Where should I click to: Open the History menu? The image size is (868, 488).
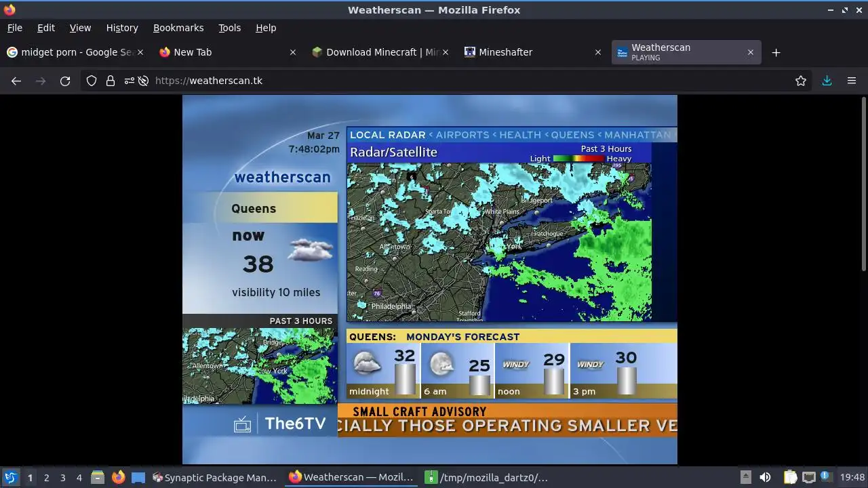point(122,28)
